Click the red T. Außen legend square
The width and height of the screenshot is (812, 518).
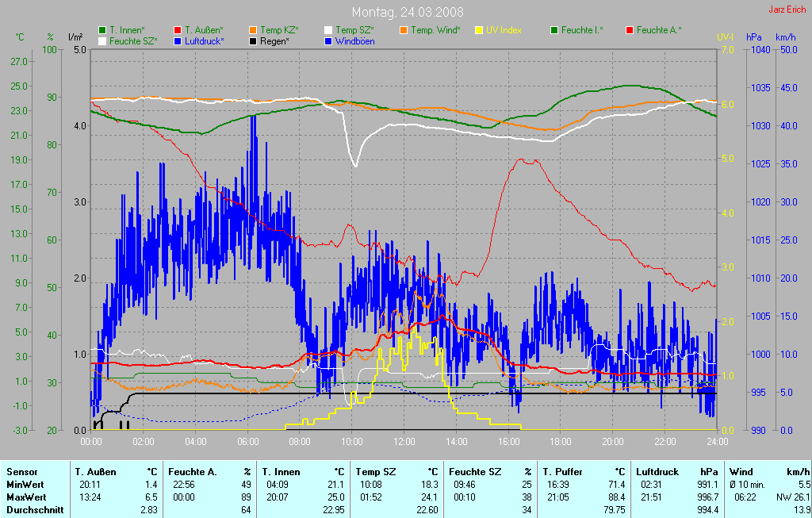(178, 30)
